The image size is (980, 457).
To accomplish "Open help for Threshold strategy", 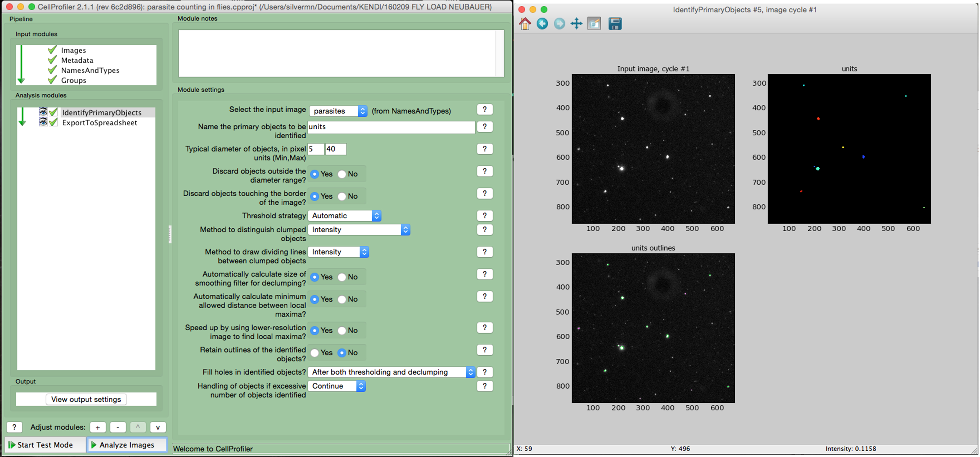I will 485,216.
